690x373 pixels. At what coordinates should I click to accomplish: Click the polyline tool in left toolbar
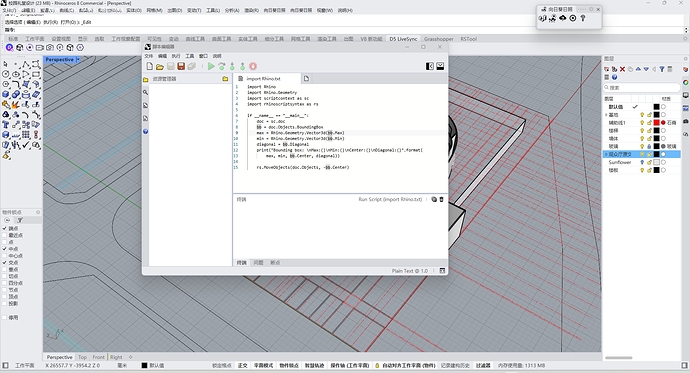pyautogui.click(x=26, y=64)
